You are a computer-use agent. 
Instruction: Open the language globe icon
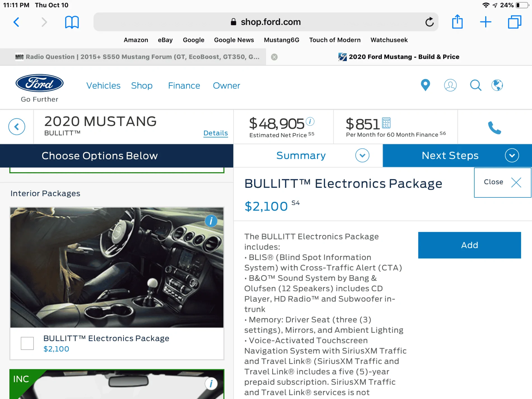[x=497, y=85]
